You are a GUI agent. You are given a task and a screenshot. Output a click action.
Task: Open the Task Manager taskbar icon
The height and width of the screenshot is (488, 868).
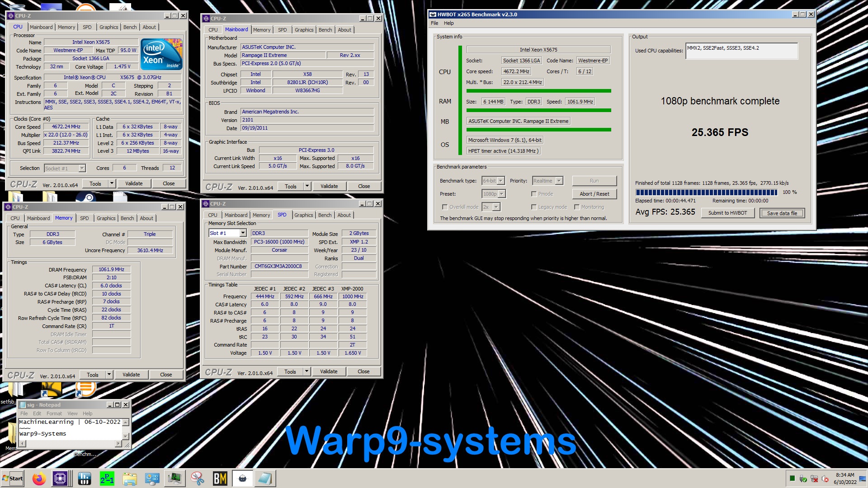tap(175, 478)
